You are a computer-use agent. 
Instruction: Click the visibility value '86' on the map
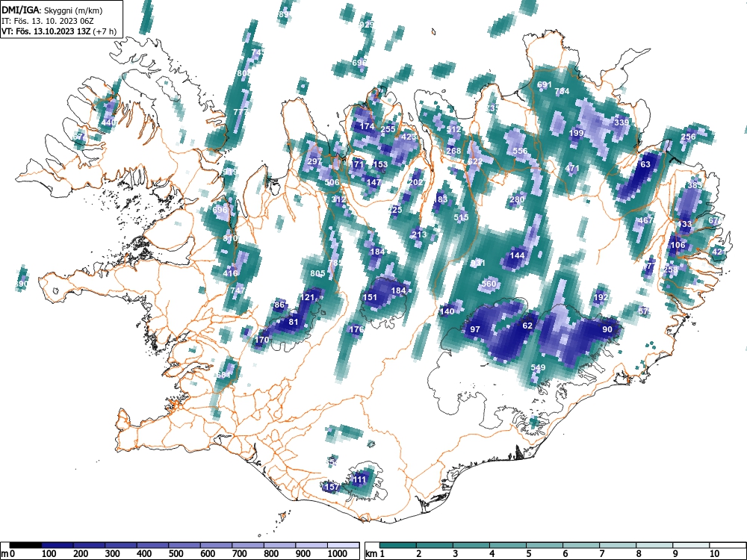[x=279, y=305]
